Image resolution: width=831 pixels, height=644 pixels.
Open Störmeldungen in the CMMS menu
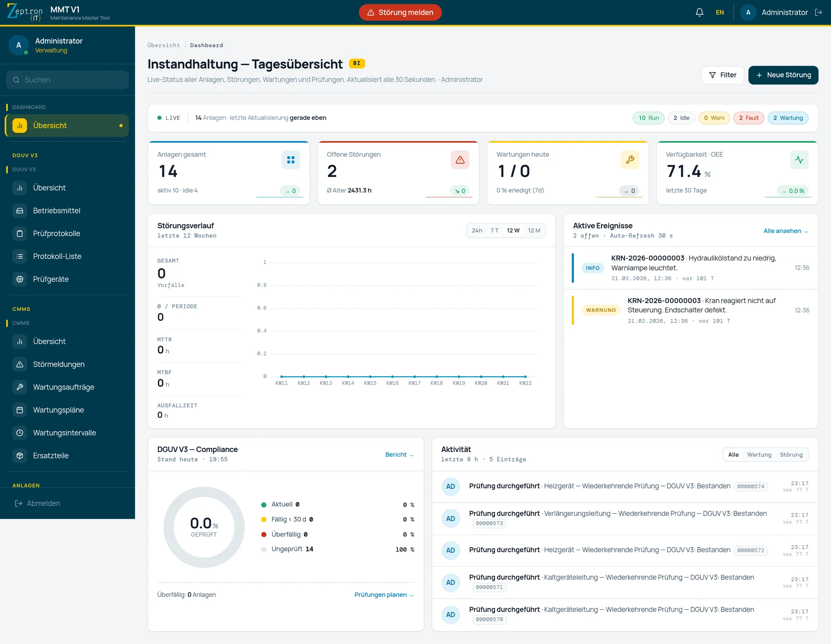click(67, 364)
